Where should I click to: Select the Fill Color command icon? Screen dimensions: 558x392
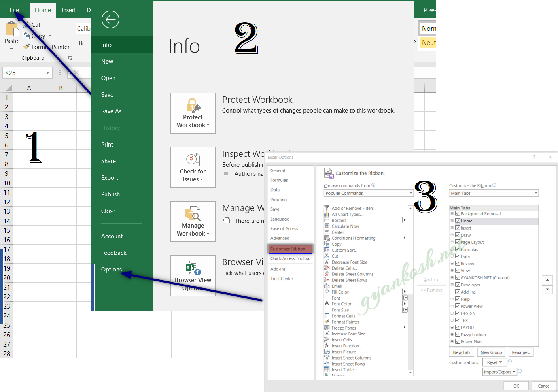(327, 292)
